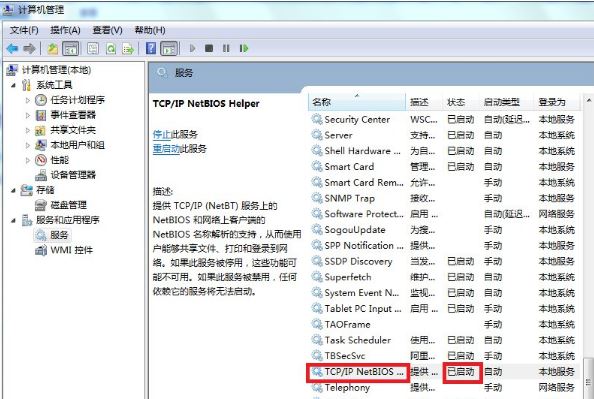Open the 帮助(H) menu
Image resolution: width=594 pixels, height=399 pixels.
click(x=150, y=30)
